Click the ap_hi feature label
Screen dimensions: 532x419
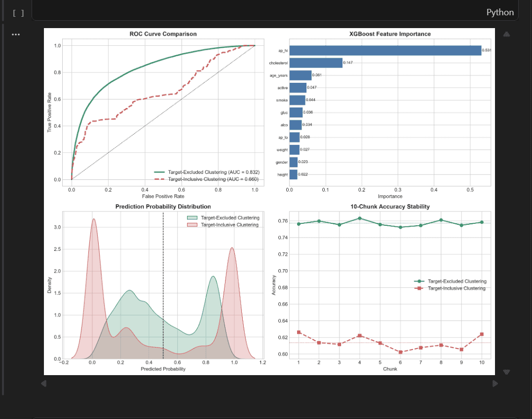point(283,50)
